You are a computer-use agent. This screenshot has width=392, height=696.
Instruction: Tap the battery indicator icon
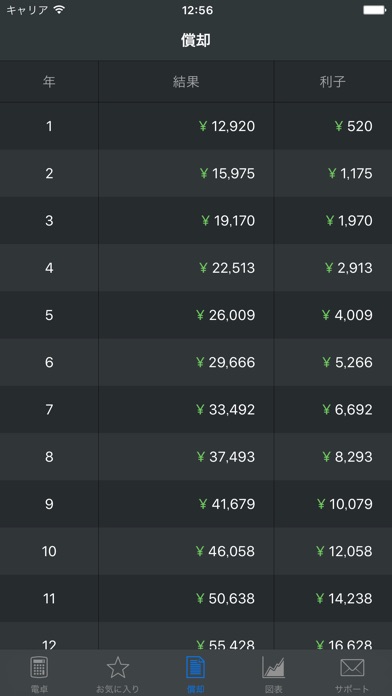point(375,10)
